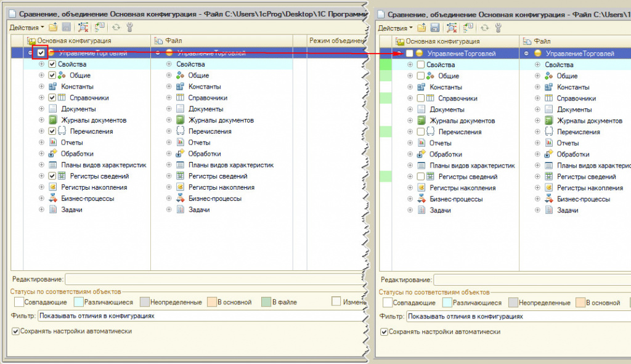The image size is (631, 364).
Task: Click Журналы документов icon in left window main column
Action: [53, 120]
